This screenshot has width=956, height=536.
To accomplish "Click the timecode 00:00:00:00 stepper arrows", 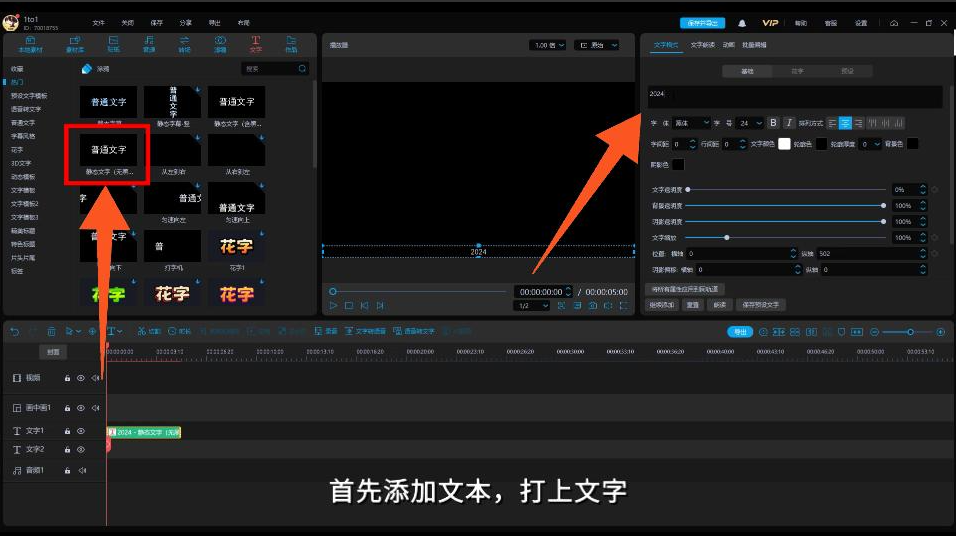I will pyautogui.click(x=568, y=291).
